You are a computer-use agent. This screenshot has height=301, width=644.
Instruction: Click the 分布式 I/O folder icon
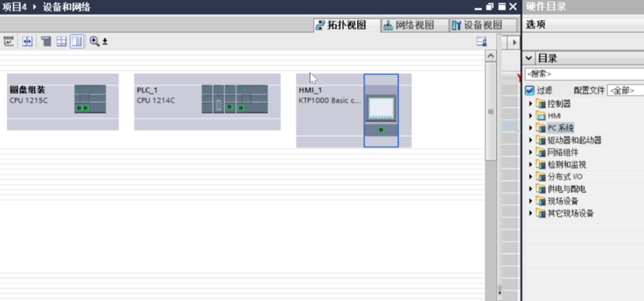(540, 177)
